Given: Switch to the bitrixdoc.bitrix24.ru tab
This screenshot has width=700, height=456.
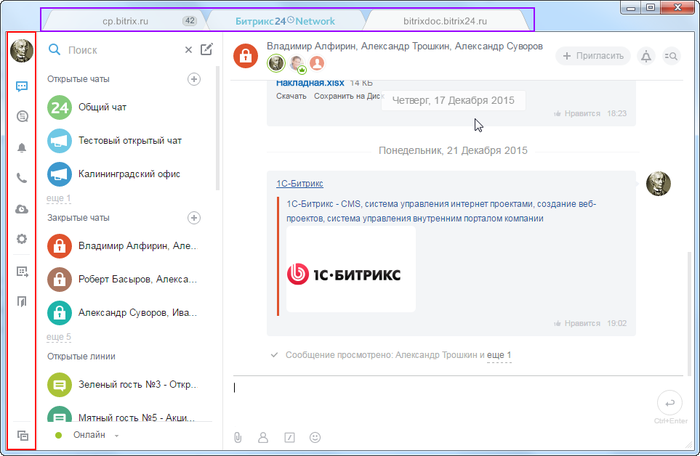Looking at the screenshot, I should pyautogui.click(x=445, y=21).
